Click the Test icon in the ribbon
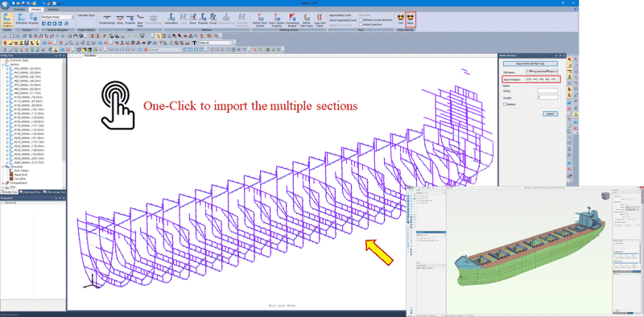Image resolution: width=644 pixels, height=317 pixels. [x=400, y=19]
